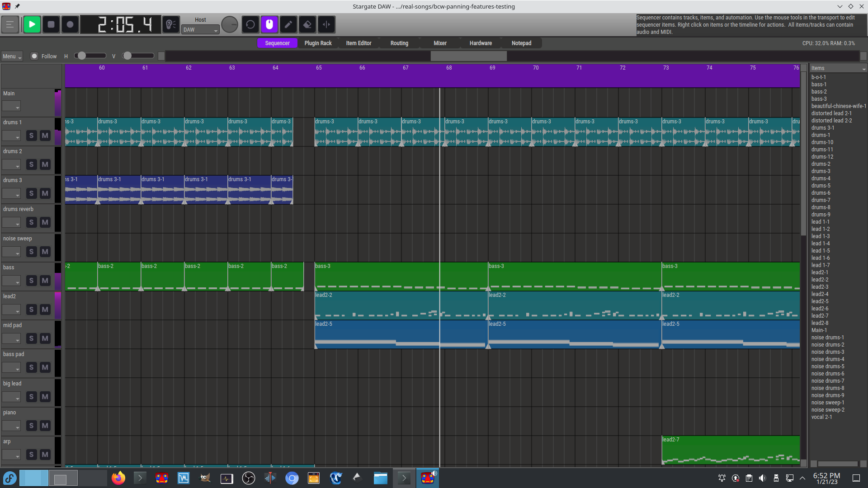The height and width of the screenshot is (488, 868).
Task: Click Hardware panel button
Action: coord(481,43)
